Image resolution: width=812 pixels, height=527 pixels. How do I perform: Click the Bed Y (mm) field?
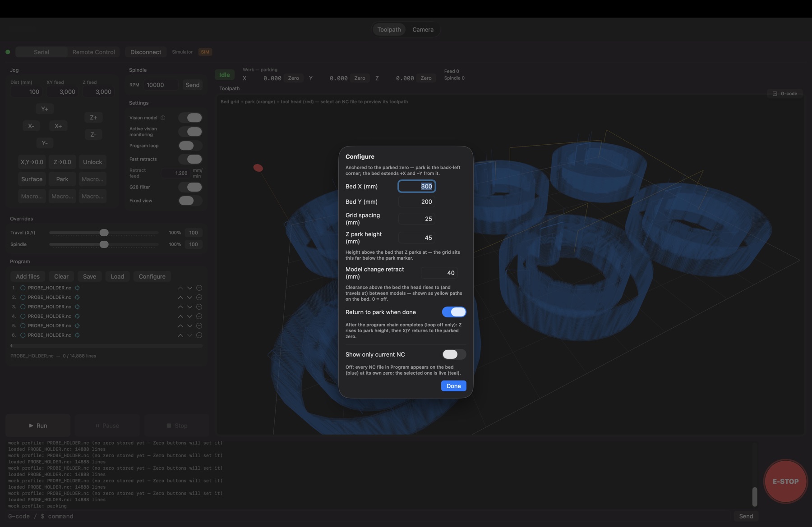[417, 202]
